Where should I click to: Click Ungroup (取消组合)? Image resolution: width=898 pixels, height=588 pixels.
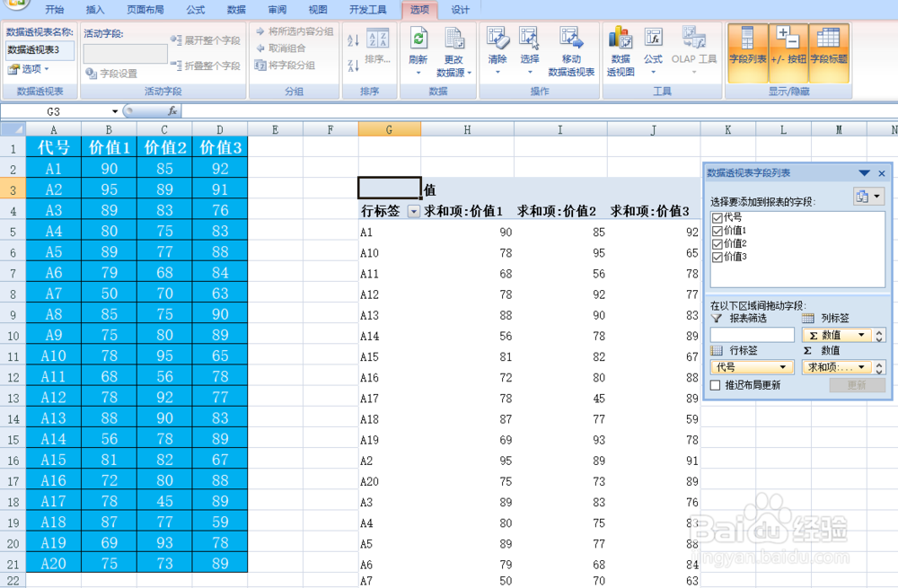[x=280, y=48]
